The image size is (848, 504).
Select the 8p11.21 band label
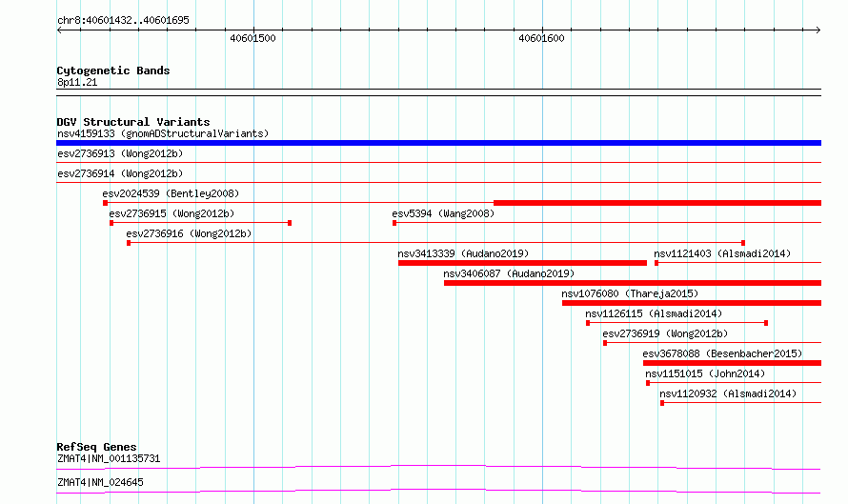(77, 82)
